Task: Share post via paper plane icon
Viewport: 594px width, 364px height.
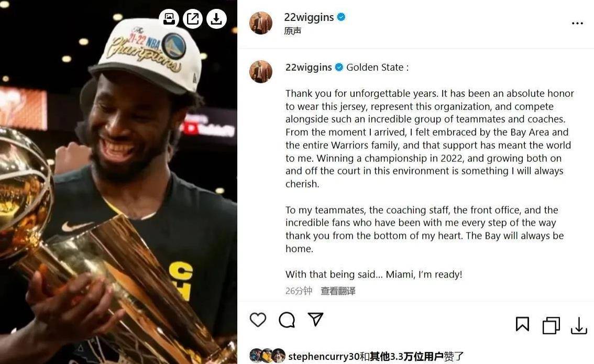Action: click(315, 319)
